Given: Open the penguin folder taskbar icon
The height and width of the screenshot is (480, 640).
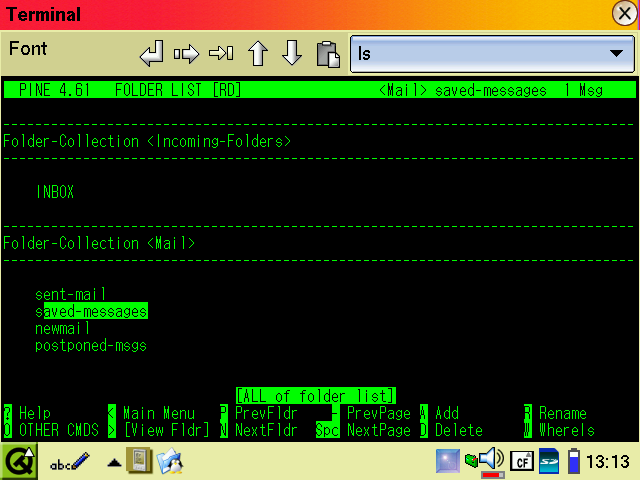Looking at the screenshot, I should point(170,461).
